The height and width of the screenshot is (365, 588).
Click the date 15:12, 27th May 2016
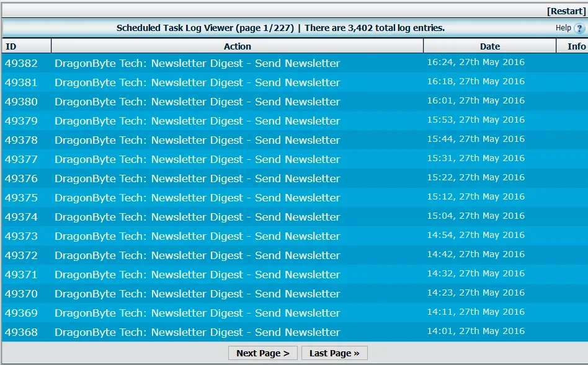[476, 196]
